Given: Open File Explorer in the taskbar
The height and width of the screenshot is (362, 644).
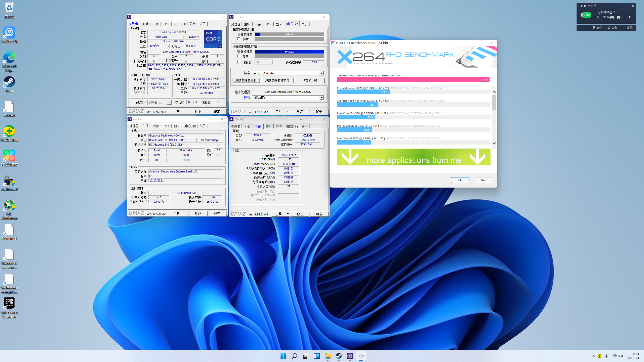Looking at the screenshot, I should pyautogui.click(x=328, y=356).
